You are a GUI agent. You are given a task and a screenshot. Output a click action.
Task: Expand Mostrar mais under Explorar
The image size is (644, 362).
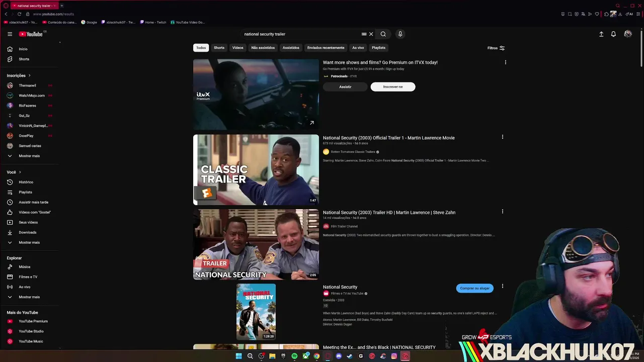click(30, 297)
